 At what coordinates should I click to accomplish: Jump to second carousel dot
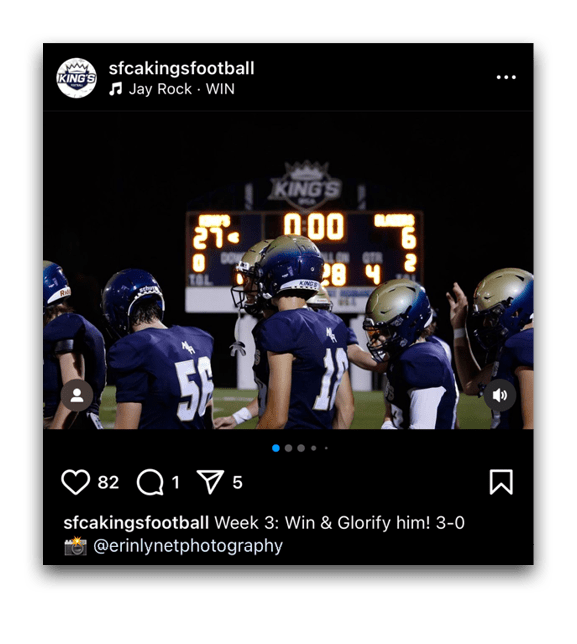(288, 448)
